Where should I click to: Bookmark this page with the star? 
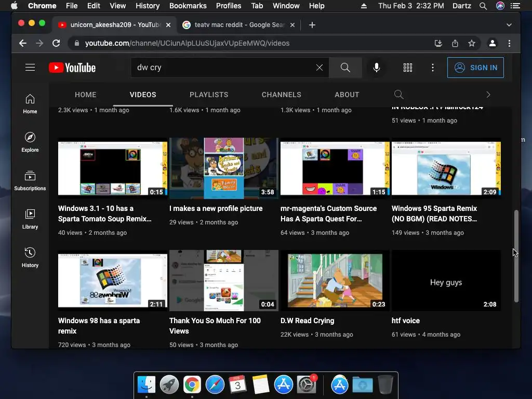click(x=472, y=43)
